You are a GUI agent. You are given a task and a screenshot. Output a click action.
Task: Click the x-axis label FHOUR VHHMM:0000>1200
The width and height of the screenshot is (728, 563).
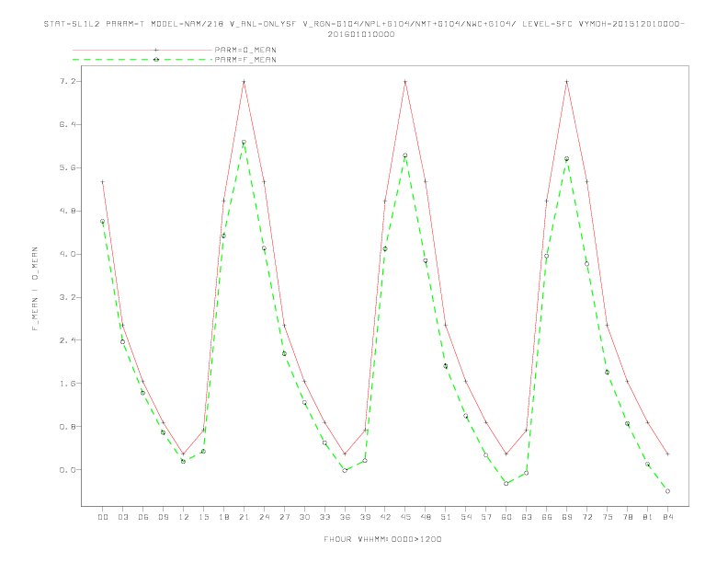click(382, 539)
